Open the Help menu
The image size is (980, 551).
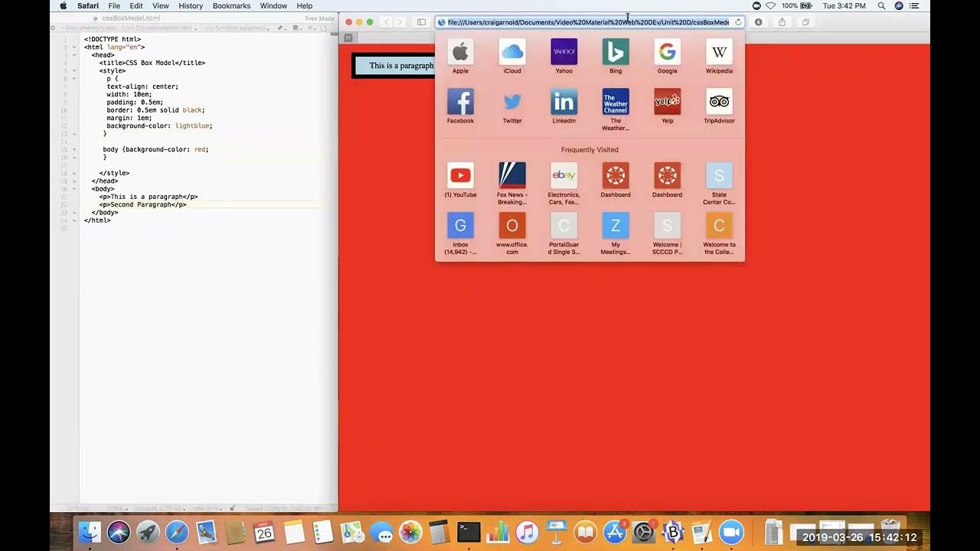pyautogui.click(x=305, y=5)
